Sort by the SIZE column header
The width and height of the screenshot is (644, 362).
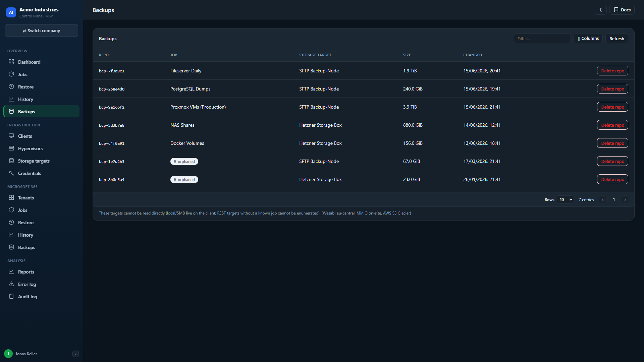point(407,55)
